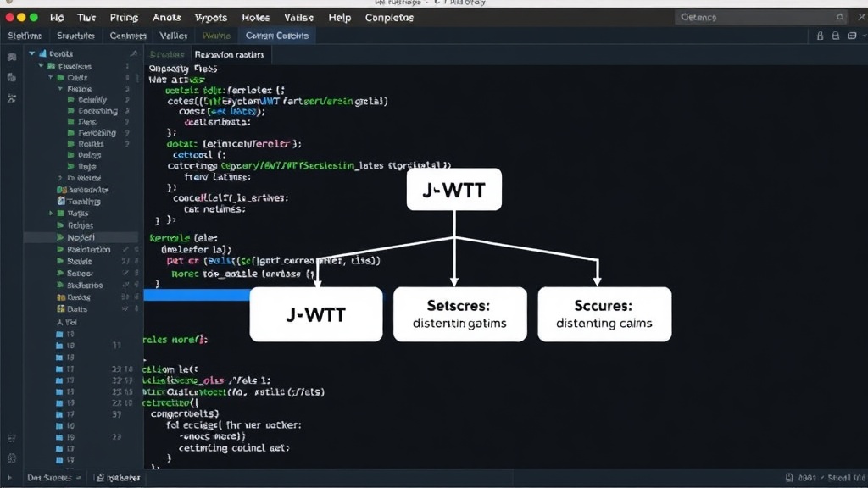Click the code line 'reles nore(}:'
Screen dimensions: 868x488
(175, 339)
